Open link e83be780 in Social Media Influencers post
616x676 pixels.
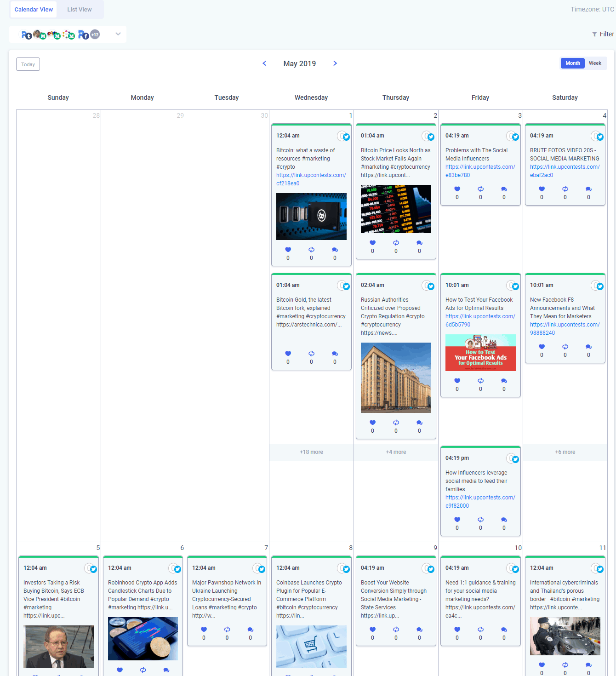click(x=480, y=171)
